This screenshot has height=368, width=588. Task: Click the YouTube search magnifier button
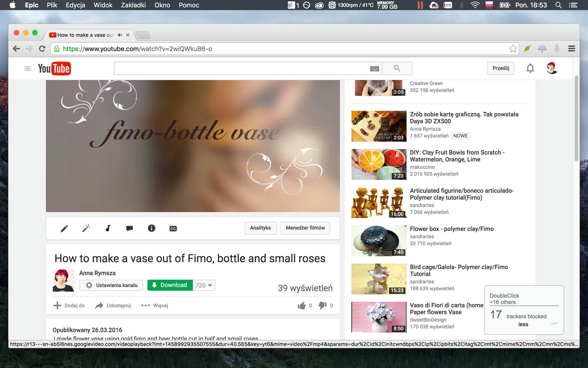click(x=397, y=68)
